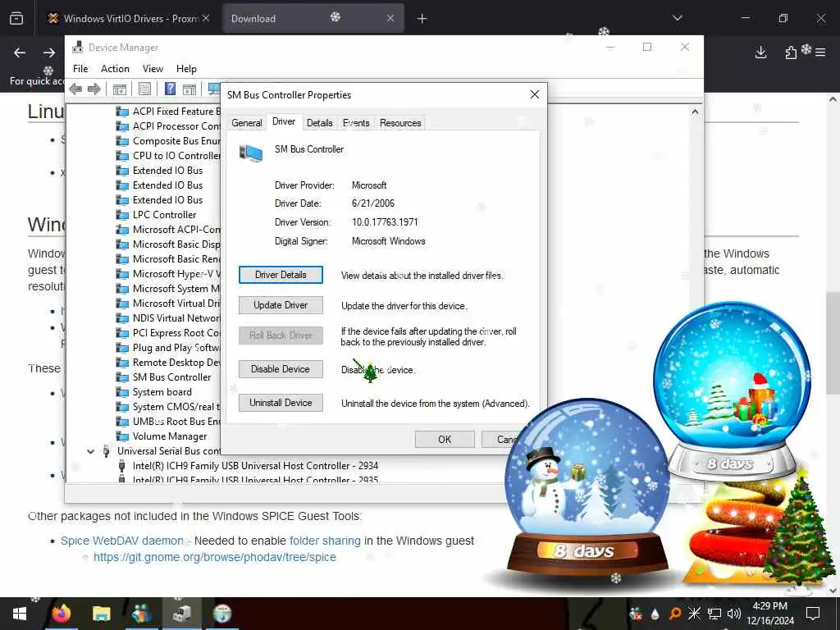The width and height of the screenshot is (840, 630).
Task: Click the Firefox View icon at top-left
Action: click(16, 19)
